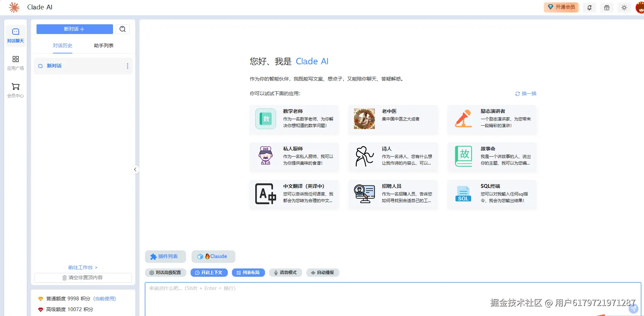Open the Claude model selector
Screen dimensions: 644x316
click(213, 257)
